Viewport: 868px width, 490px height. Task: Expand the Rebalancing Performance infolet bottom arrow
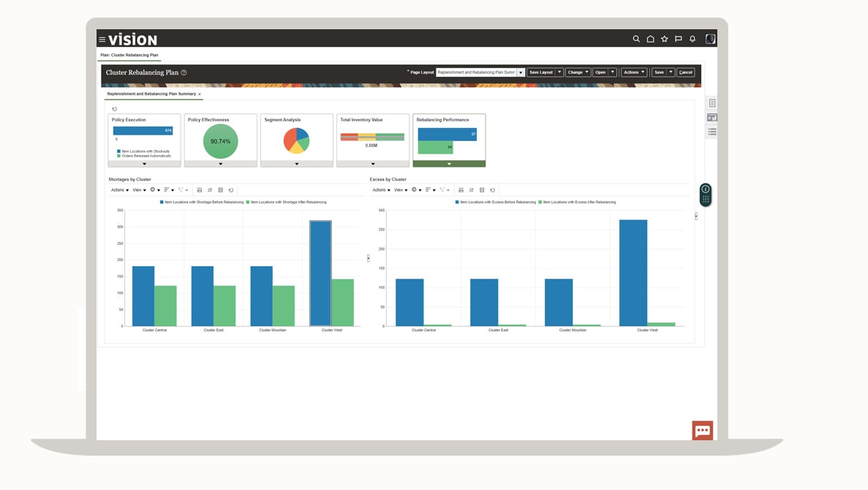[448, 164]
